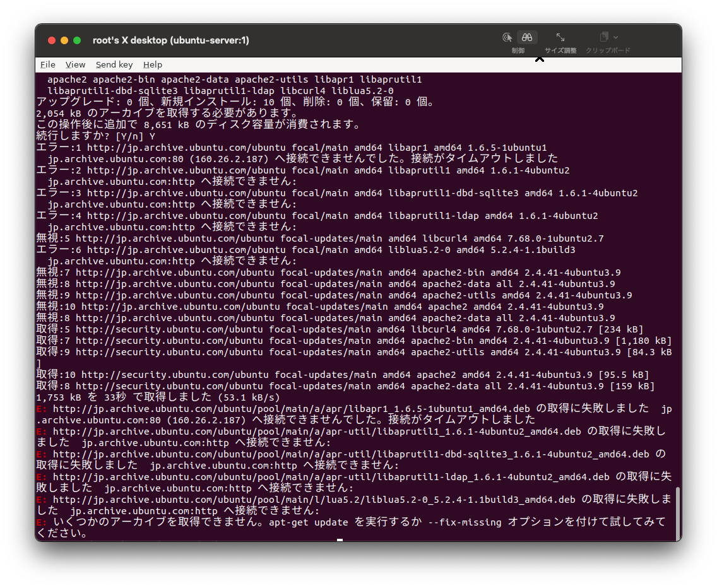Image resolution: width=717 pixels, height=588 pixels.
Task: Click the title 'root's X desktop (ubuntu-server:1)'
Action: [x=171, y=40]
